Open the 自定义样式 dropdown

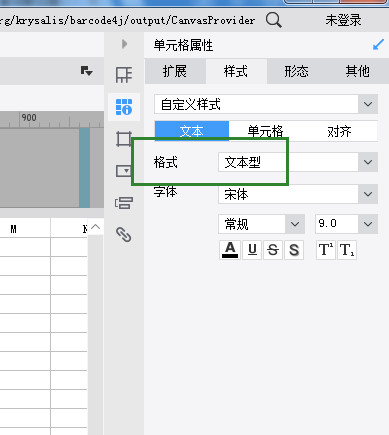tap(266, 104)
